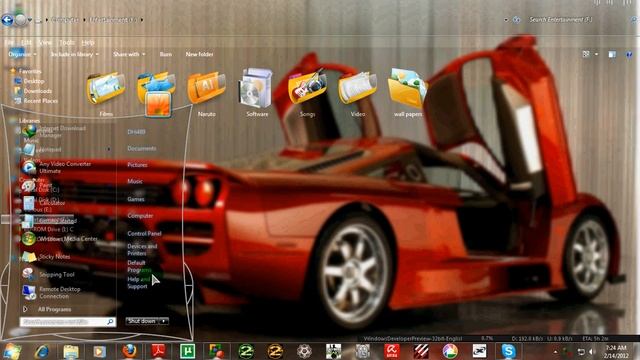Open the Tools menu

coord(67,42)
